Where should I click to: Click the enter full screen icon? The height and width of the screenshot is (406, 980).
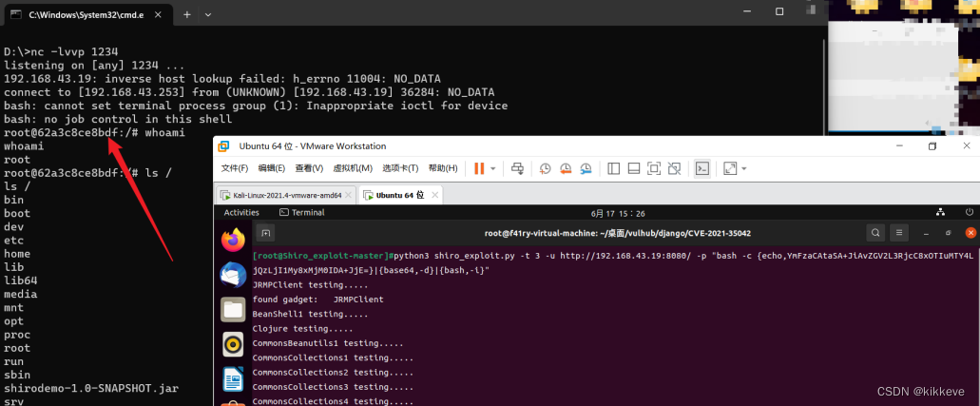(654, 168)
